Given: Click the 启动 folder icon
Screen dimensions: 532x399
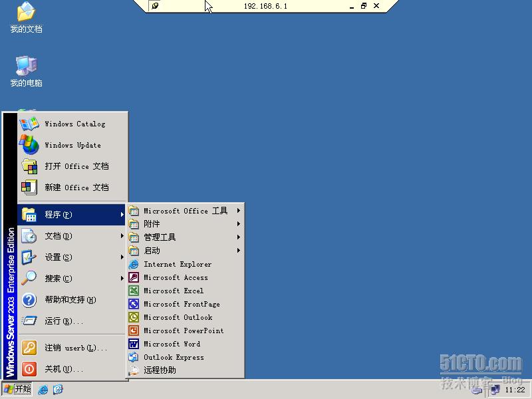Looking at the screenshot, I should tap(134, 251).
